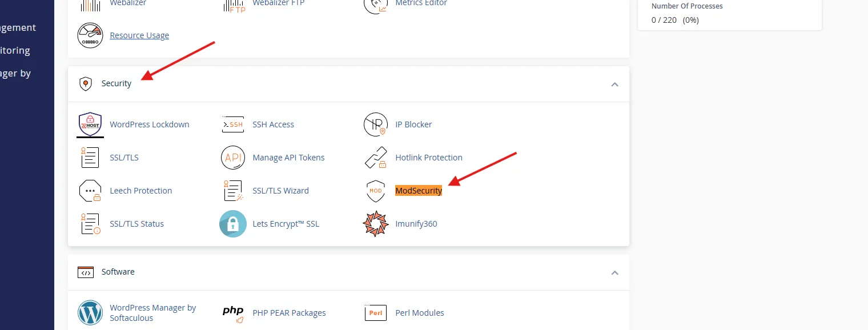Open the highlighted ModSecurity link

pos(419,191)
